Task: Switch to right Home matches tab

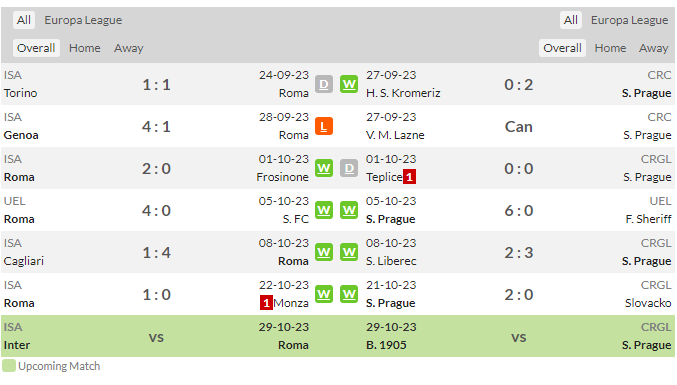Action: coord(610,48)
